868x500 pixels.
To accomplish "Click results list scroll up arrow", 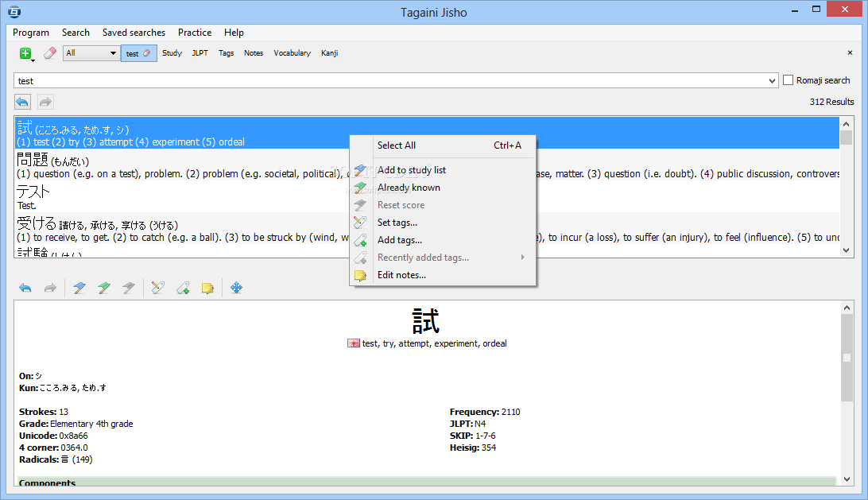I will click(x=846, y=124).
